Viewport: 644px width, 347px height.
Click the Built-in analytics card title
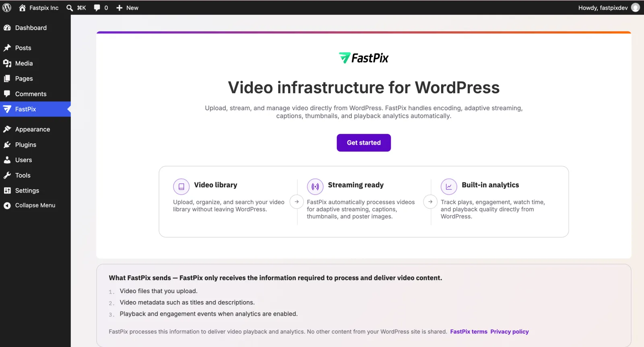[x=490, y=185]
